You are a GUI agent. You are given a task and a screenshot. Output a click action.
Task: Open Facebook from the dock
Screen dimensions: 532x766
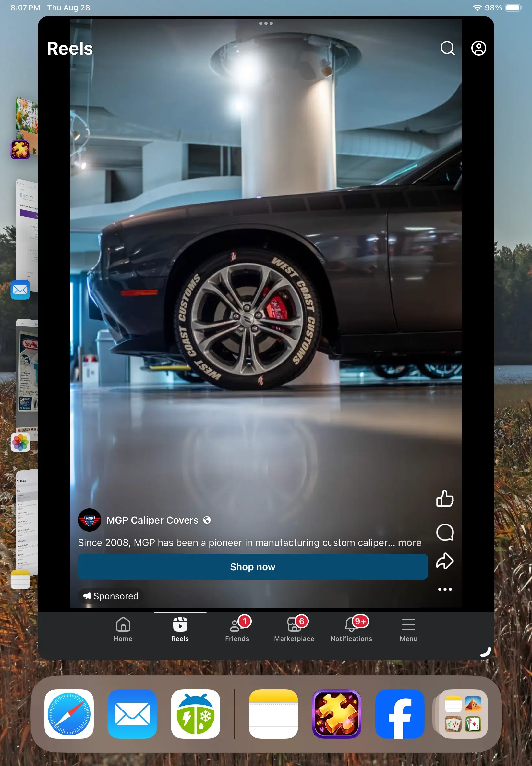[400, 714]
